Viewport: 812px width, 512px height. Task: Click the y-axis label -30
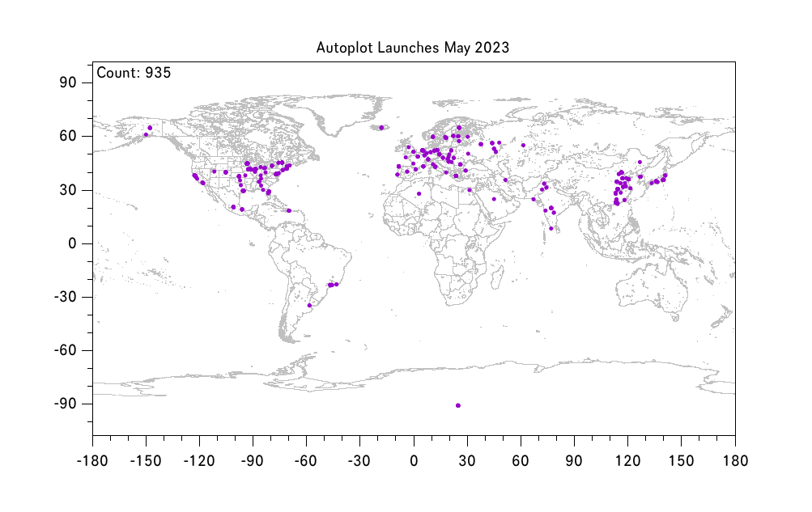click(66, 297)
